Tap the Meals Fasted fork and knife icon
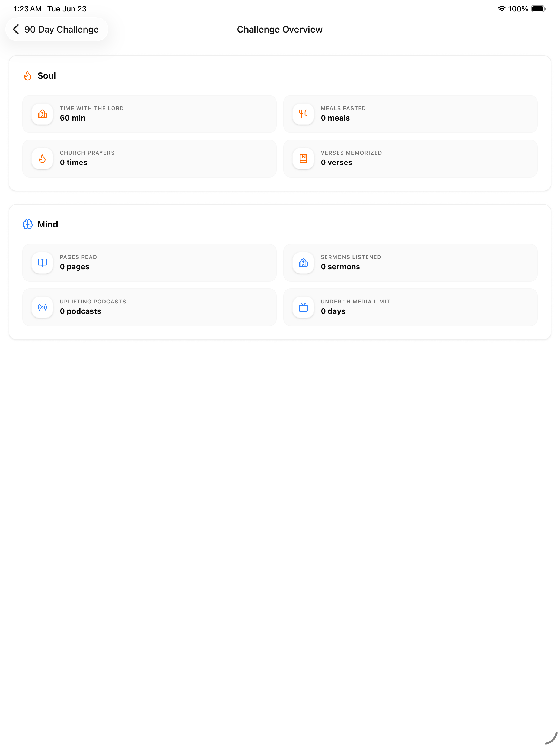This screenshot has width=560, height=747. click(303, 114)
